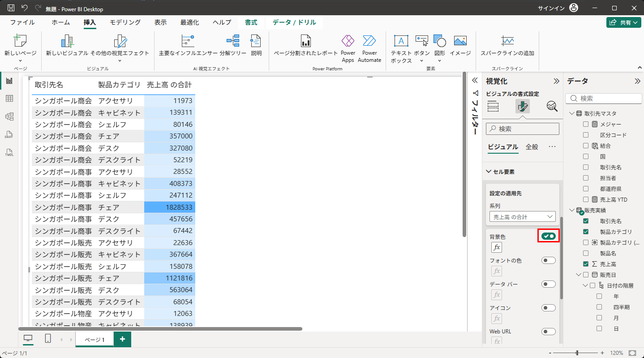Click the 共有 share button
This screenshot has height=358, width=644.
(x=624, y=22)
